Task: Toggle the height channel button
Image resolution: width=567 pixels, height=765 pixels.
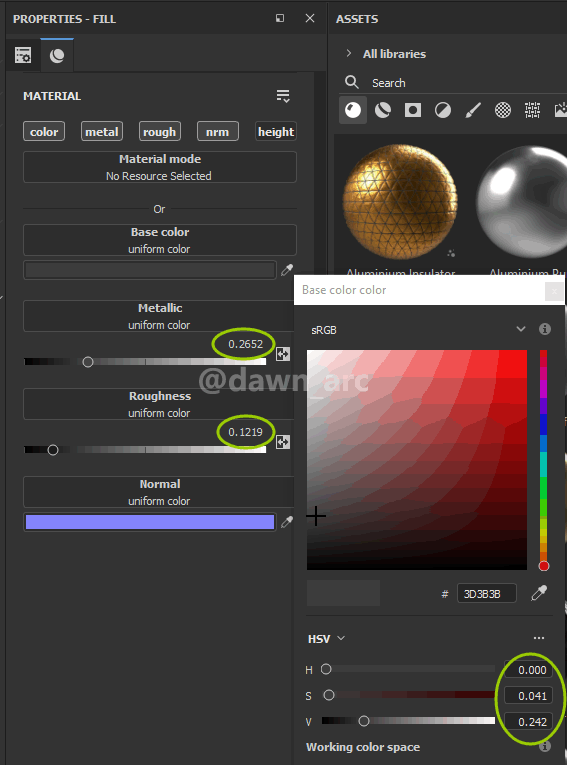Action: (276, 132)
